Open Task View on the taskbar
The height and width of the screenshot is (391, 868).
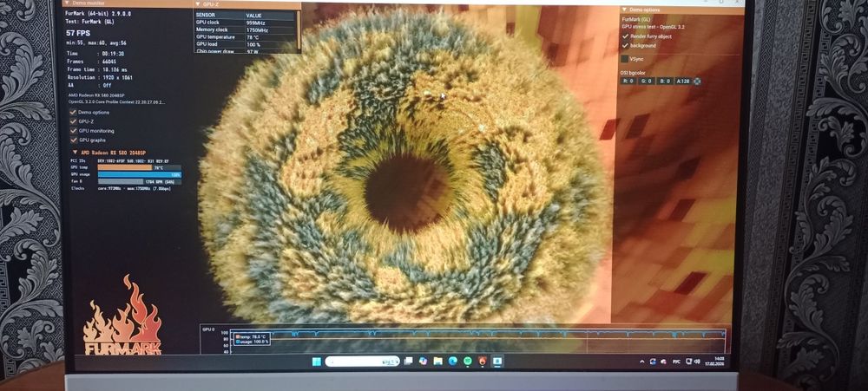pyautogui.click(x=409, y=362)
